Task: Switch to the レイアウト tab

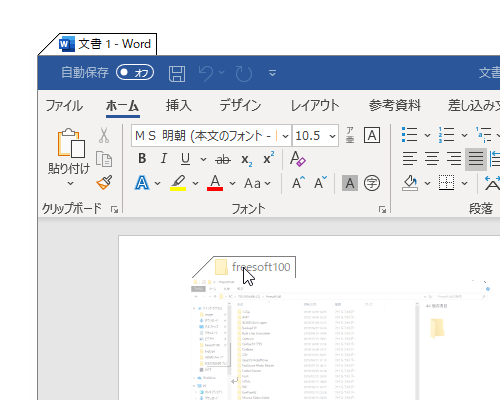Action: click(x=315, y=105)
